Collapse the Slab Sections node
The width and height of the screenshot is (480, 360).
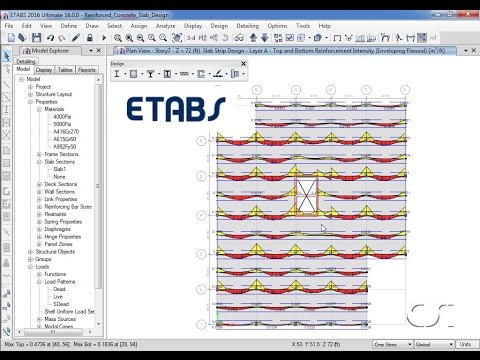[x=39, y=162]
